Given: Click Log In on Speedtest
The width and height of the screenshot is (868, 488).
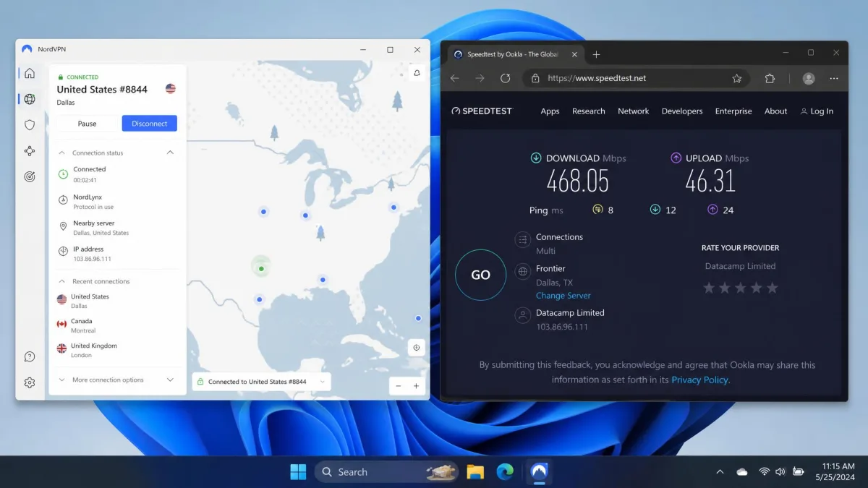Looking at the screenshot, I should [817, 111].
